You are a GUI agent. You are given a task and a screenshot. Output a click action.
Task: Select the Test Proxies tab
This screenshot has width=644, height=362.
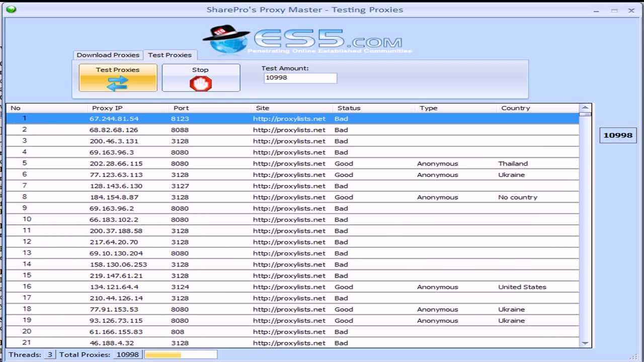coord(170,55)
